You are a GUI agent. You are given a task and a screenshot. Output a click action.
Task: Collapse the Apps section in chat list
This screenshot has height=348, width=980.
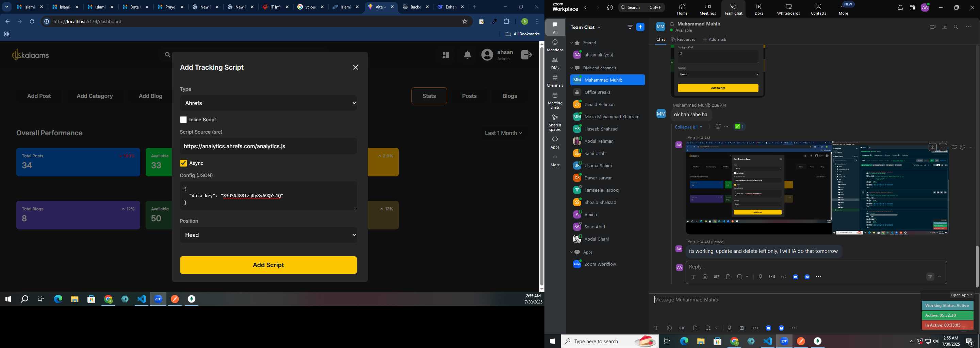(571, 252)
